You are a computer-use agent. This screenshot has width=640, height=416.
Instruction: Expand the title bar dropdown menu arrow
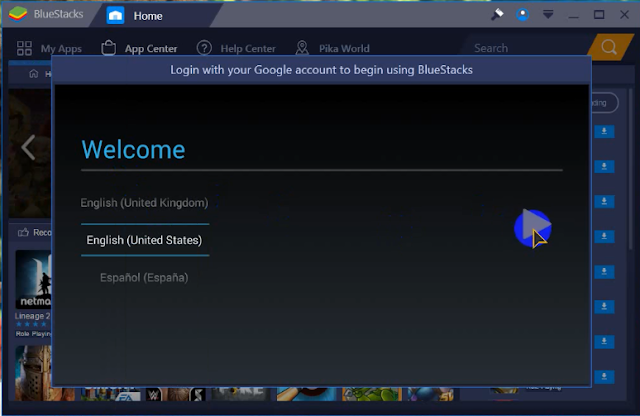pyautogui.click(x=548, y=15)
